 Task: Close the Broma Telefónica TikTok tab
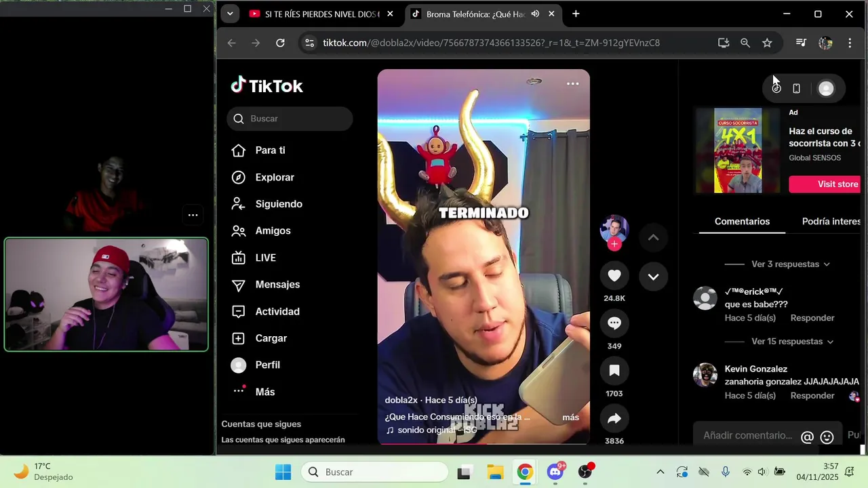(551, 14)
